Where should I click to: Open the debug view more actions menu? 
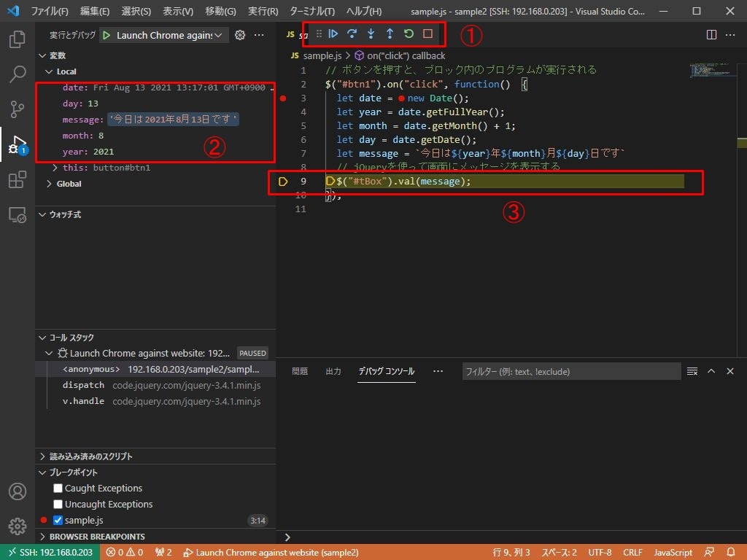tap(259, 35)
